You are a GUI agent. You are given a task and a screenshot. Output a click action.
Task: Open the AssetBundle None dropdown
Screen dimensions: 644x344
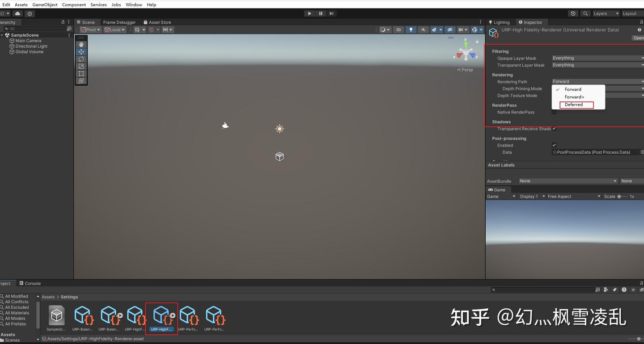[568, 181]
